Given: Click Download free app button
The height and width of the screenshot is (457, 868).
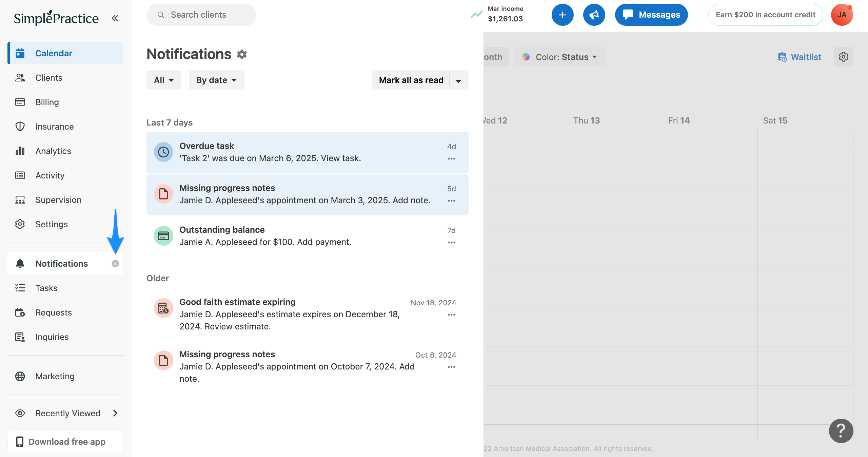Looking at the screenshot, I should [65, 442].
